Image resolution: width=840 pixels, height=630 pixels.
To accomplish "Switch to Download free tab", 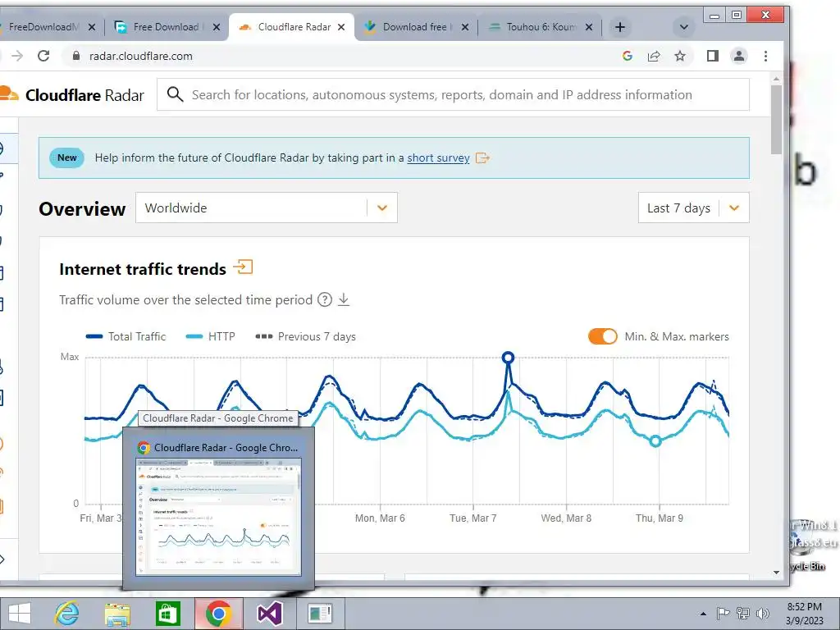I will 414,27.
